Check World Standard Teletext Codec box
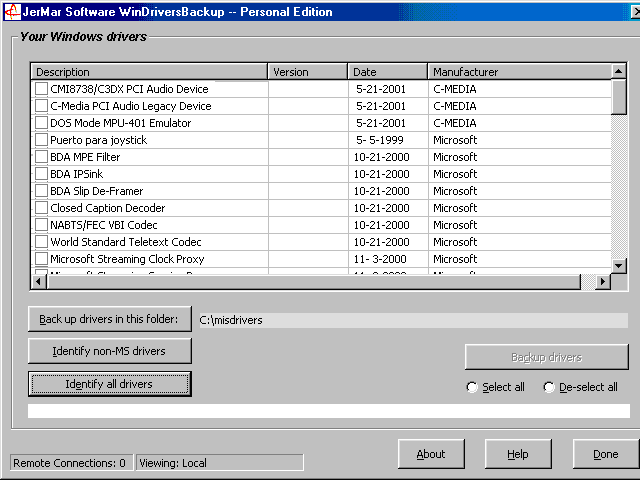The height and width of the screenshot is (480, 640). coord(41,242)
